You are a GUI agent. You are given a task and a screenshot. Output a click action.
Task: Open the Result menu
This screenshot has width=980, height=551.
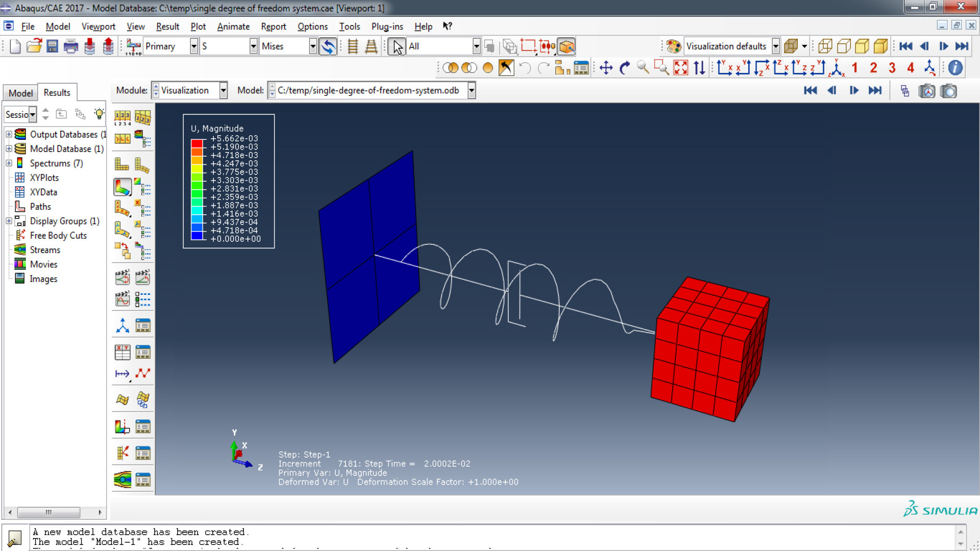pyautogui.click(x=167, y=27)
